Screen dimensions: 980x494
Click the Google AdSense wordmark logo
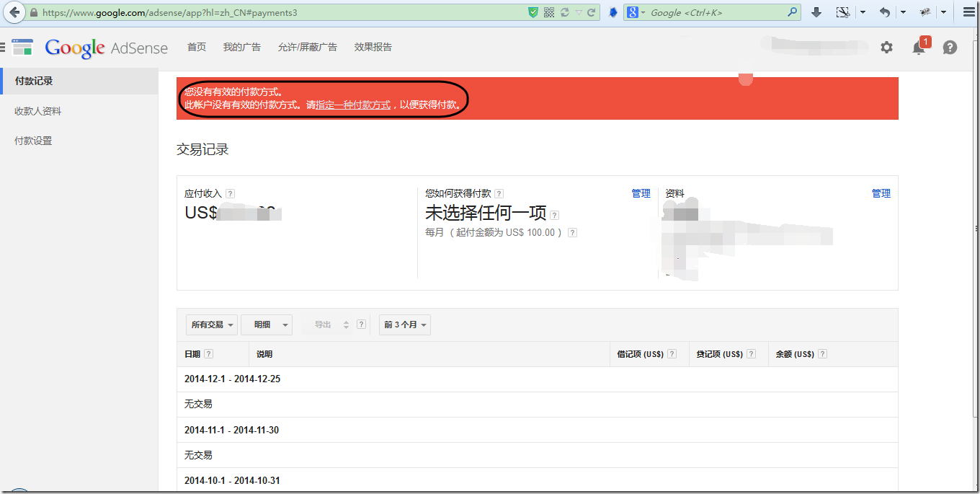[x=107, y=48]
